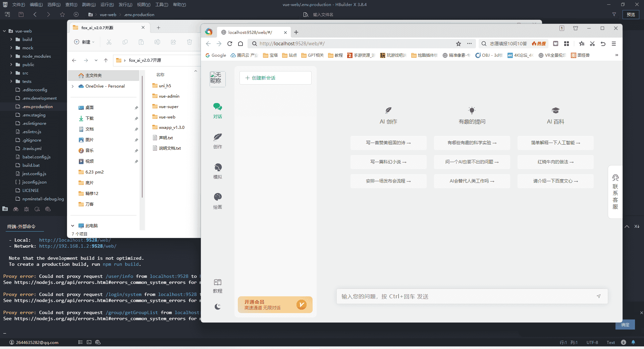The height and width of the screenshot is (349, 644).
Task: Open the 创作 feather icon in sidebar
Action: coord(217,137)
